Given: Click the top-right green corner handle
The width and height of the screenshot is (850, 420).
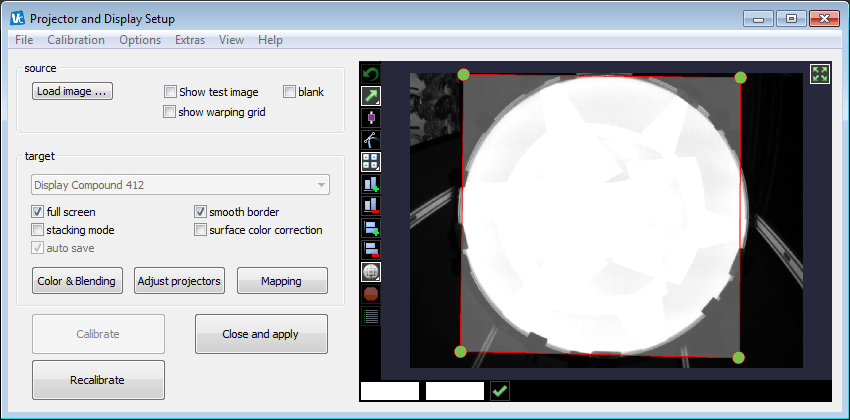Looking at the screenshot, I should (x=740, y=77).
